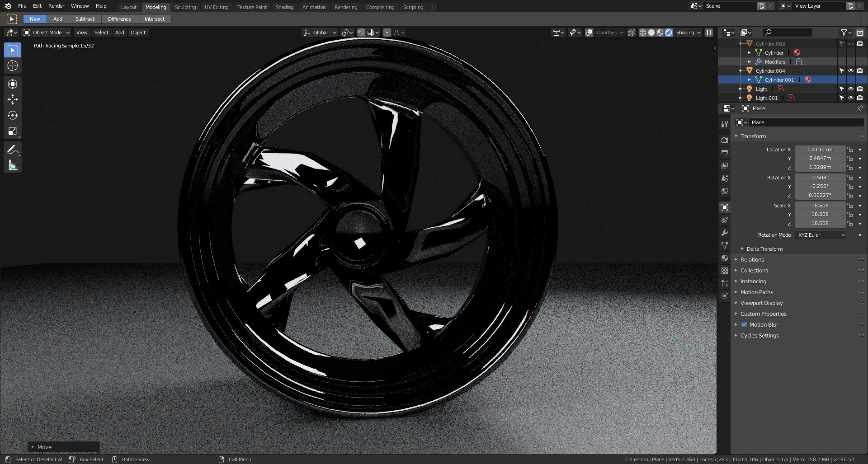Pick the Translate arrows tool
Viewport: 868px width, 464px height.
pyautogui.click(x=13, y=99)
